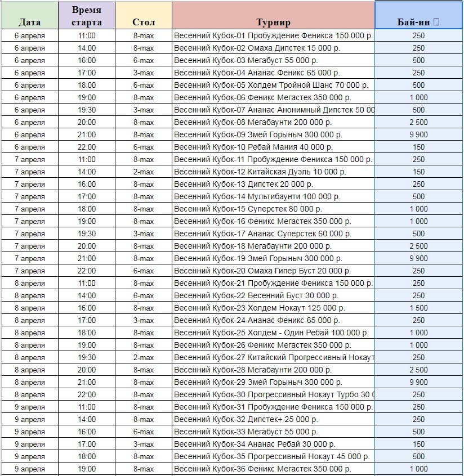Image resolution: width=464 pixels, height=476 pixels.
Task: Click the 9 900 buy-in for Кубок-19
Action: coord(418,258)
